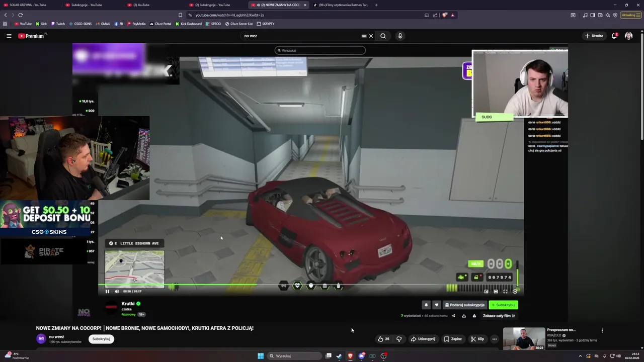This screenshot has width=644, height=362.
Task: Open the 'no weź' channel avatar
Action: 41,339
